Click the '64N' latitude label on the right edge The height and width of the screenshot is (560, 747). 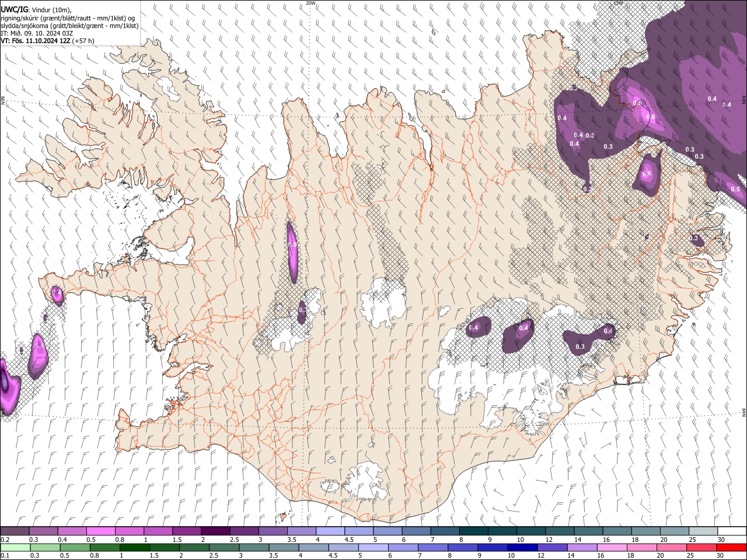(x=744, y=412)
